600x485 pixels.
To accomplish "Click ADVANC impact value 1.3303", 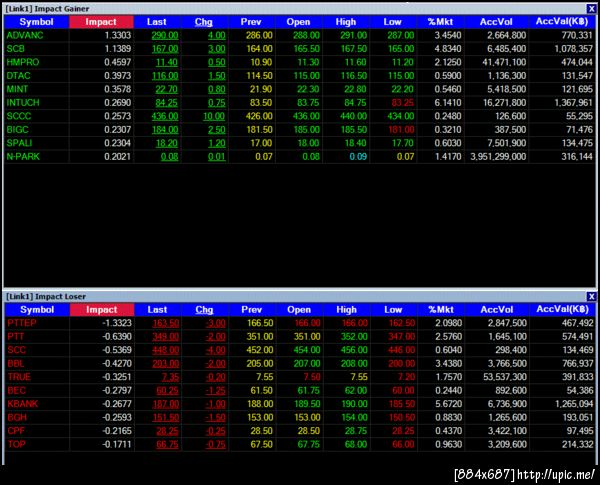I will 118,36.
